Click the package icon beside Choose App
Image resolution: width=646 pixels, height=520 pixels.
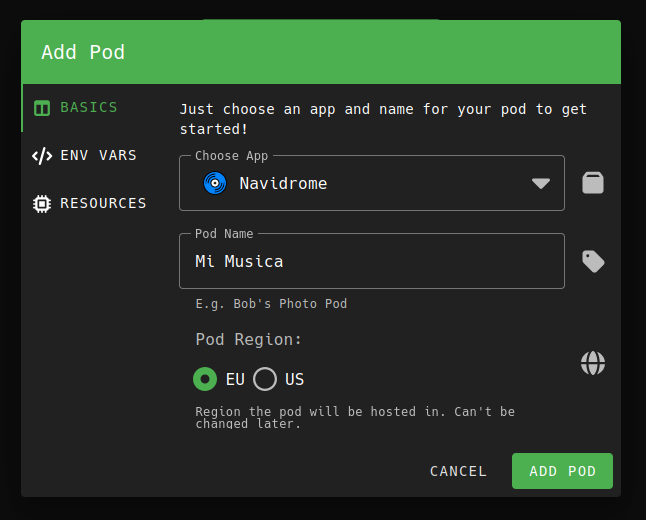point(593,183)
